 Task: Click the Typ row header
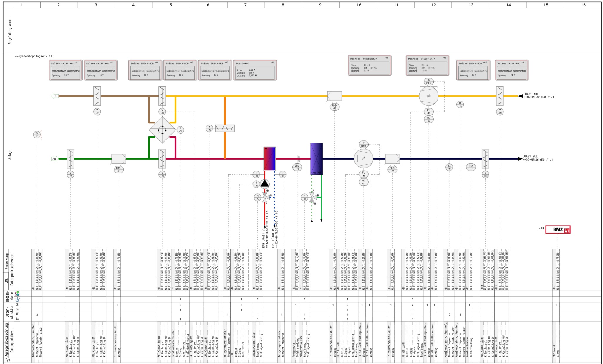pyautogui.click(x=8, y=360)
